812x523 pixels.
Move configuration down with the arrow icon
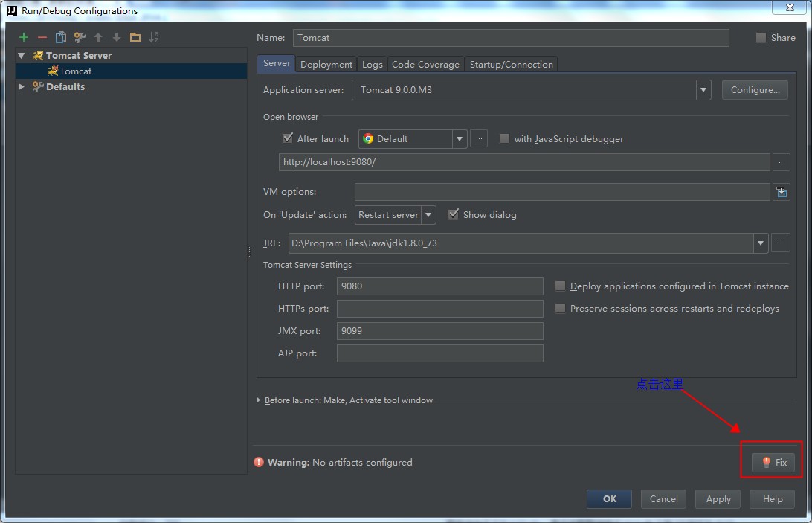tap(117, 37)
